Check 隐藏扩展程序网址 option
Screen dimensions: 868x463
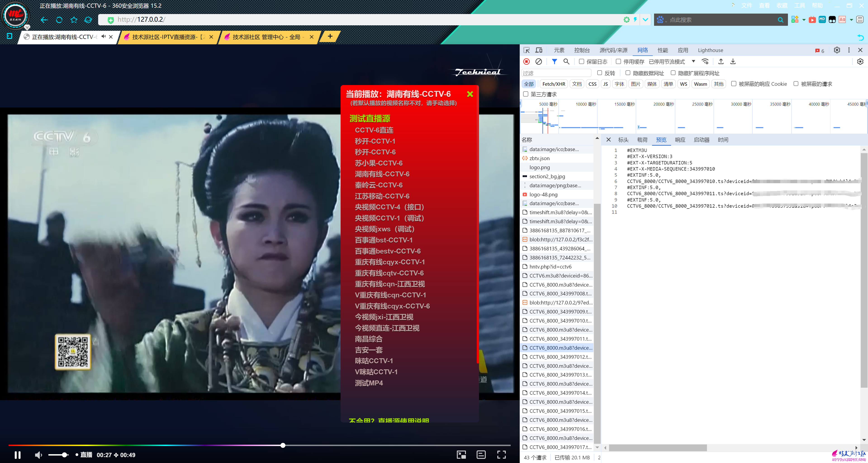673,73
